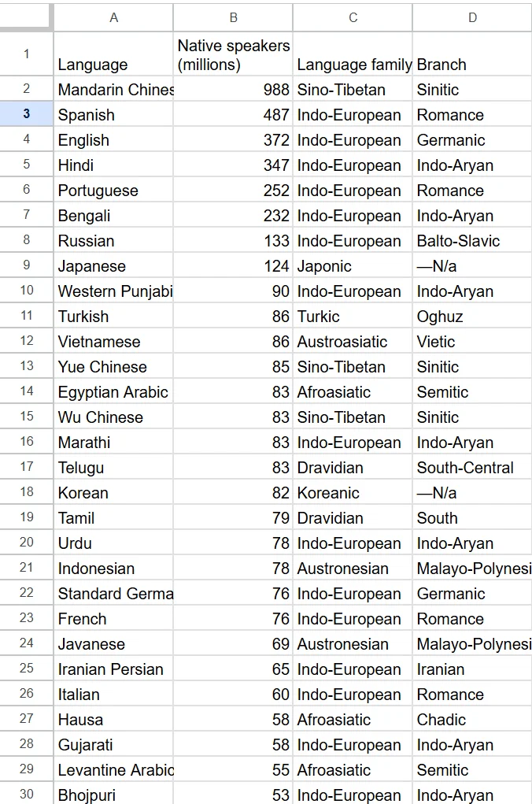Select column B header
This screenshot has height=804, width=532.
tap(233, 17)
